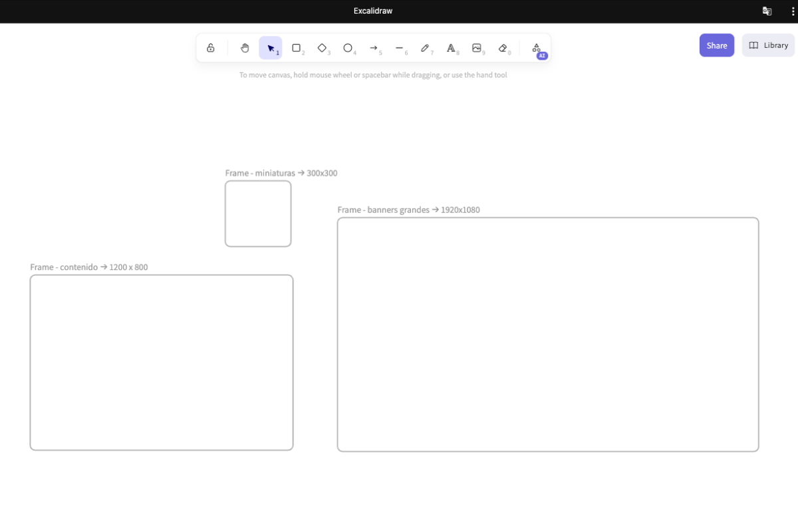This screenshot has width=798, height=532.
Task: Select the Arrow tool
Action: pyautogui.click(x=374, y=48)
